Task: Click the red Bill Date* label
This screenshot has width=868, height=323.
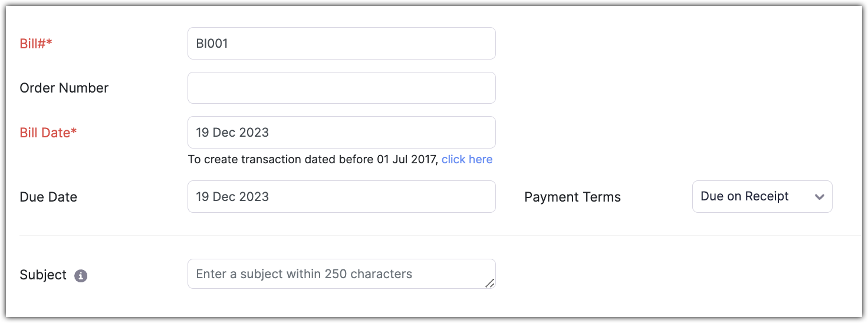Action: pyautogui.click(x=48, y=133)
